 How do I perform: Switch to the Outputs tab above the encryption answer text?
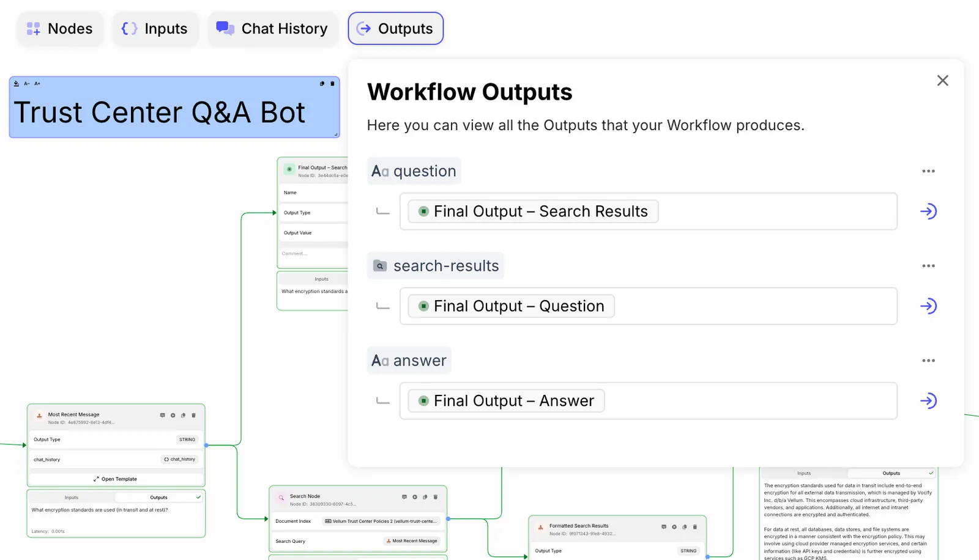891,473
